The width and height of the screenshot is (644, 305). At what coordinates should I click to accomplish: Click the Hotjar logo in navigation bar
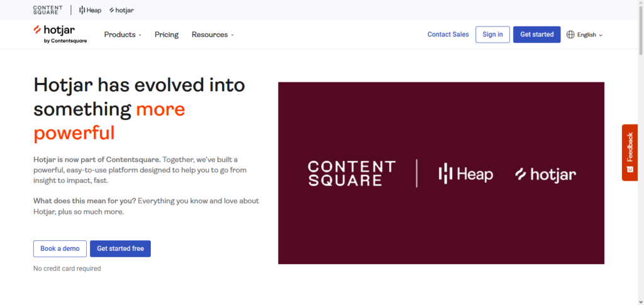pyautogui.click(x=60, y=34)
